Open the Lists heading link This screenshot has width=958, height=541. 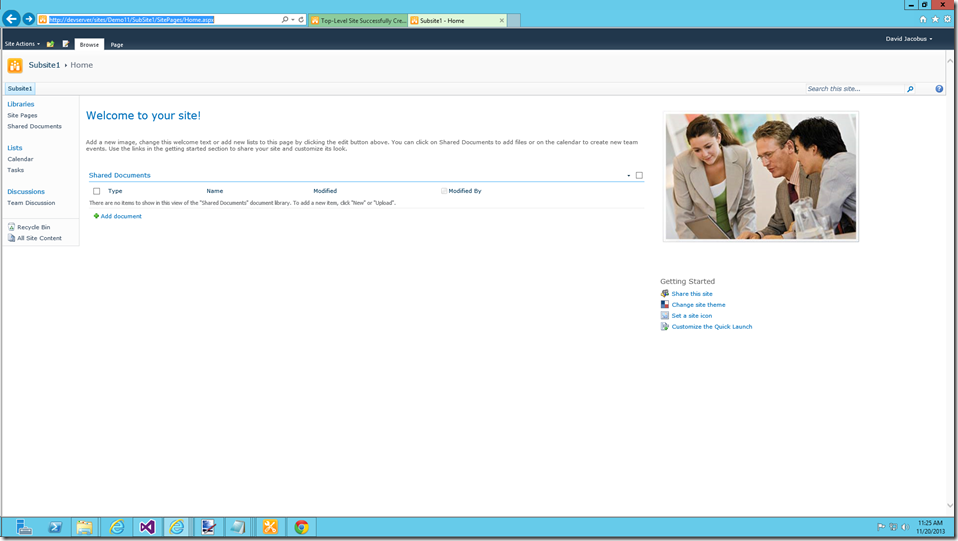pyautogui.click(x=15, y=148)
